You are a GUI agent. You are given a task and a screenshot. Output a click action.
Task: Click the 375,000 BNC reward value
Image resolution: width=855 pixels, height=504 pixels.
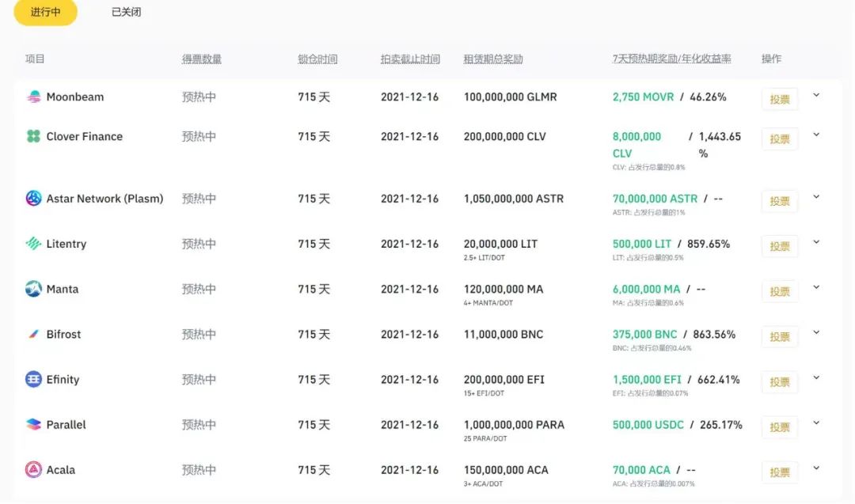pyautogui.click(x=644, y=335)
